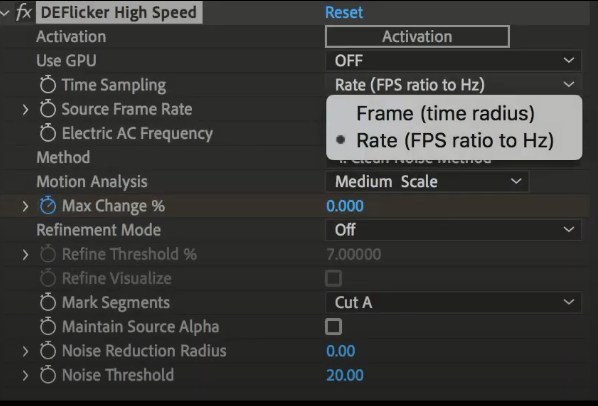The width and height of the screenshot is (598, 406).
Task: Expand the Noise Threshold property
Action: tap(25, 375)
